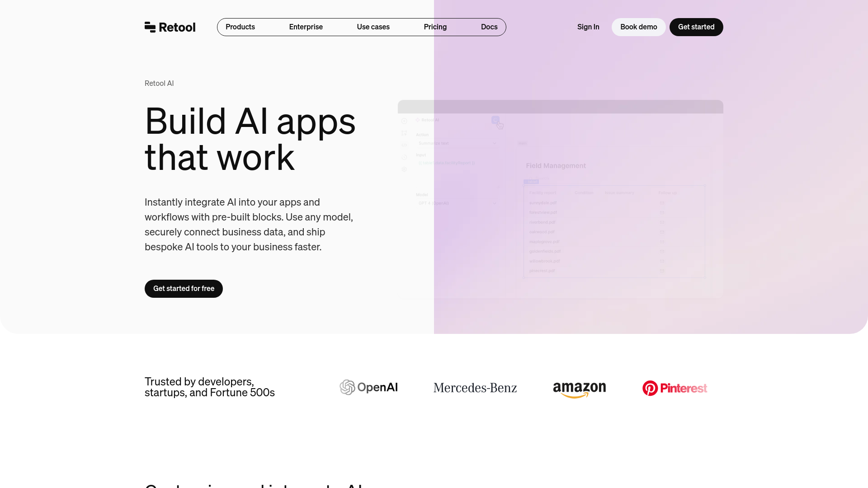Click the Mercedes-Benz logo

click(x=475, y=388)
